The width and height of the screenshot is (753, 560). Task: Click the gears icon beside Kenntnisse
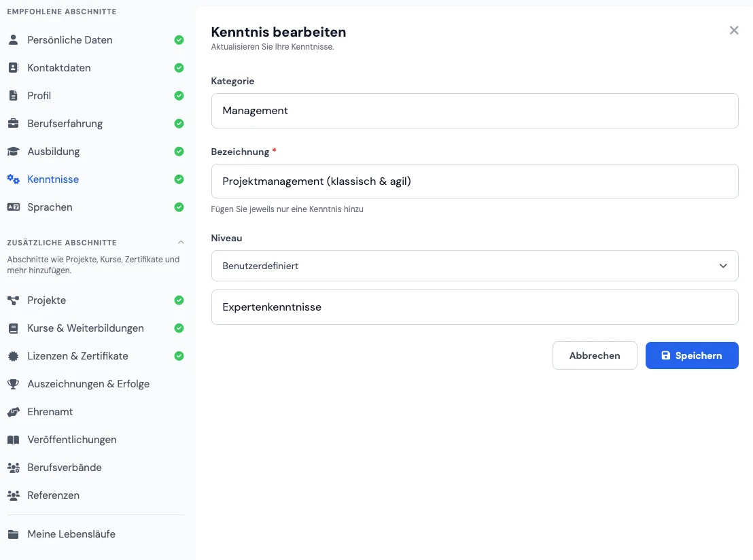click(x=14, y=179)
